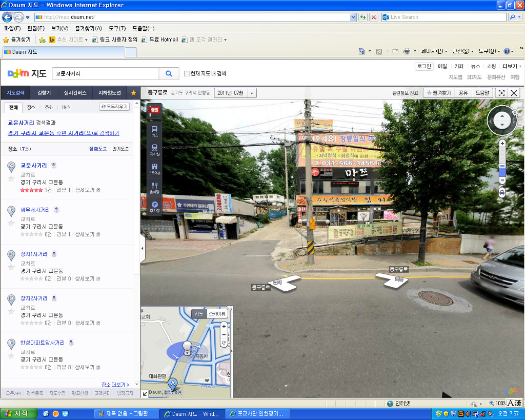This screenshot has width=525, height=420.
Task: Click the 교문사거리 map search field
Action: coord(106,73)
